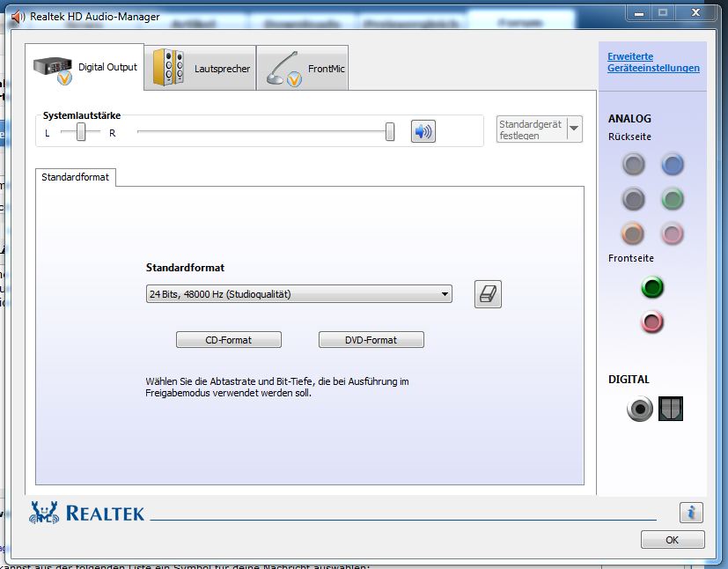Image resolution: width=728 pixels, height=569 pixels.
Task: Open Erweiterte Geräteeinstellungen link
Action: click(x=653, y=63)
